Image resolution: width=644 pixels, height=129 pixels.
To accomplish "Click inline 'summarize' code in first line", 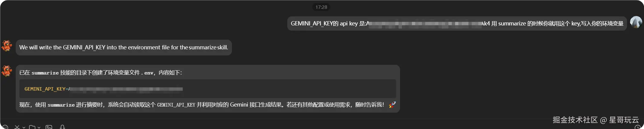I will click(45, 73).
